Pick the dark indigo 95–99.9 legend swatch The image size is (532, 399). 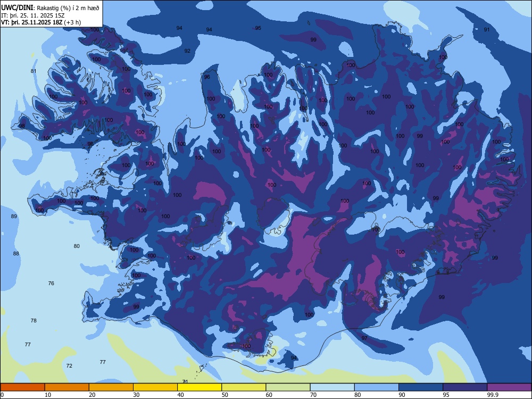(465, 387)
